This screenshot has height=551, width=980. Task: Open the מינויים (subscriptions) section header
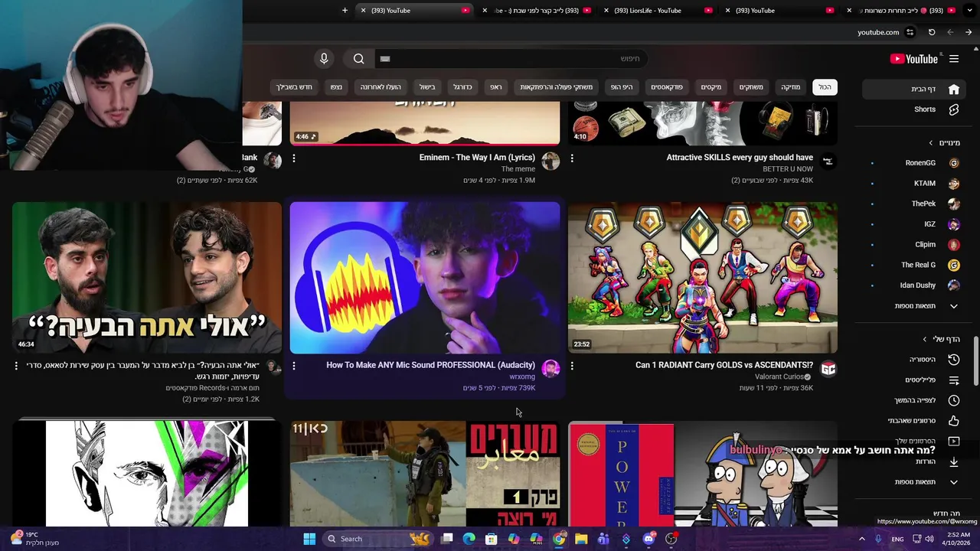[x=944, y=143]
